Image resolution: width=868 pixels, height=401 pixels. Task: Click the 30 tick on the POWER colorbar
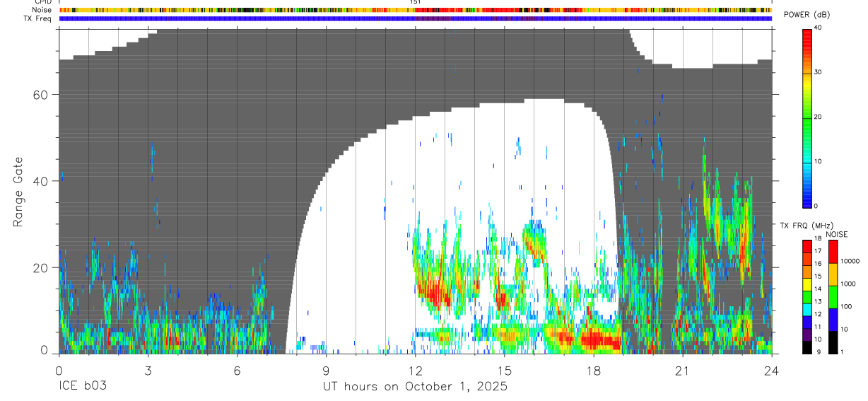click(818, 72)
